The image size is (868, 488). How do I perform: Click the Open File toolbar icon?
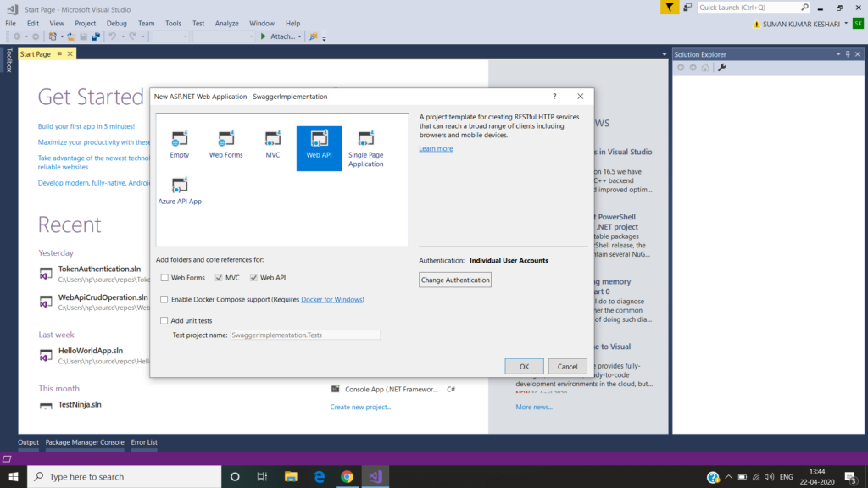(x=71, y=36)
